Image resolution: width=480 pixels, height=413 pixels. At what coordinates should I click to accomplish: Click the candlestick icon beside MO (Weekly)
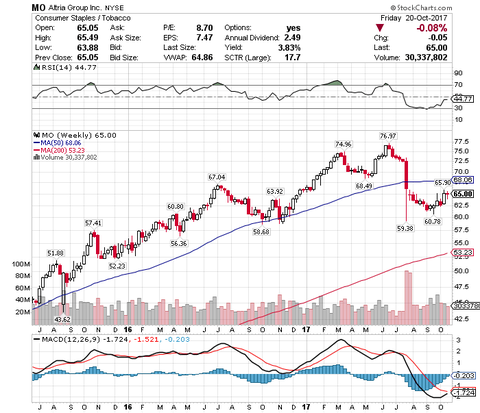pyautogui.click(x=36, y=135)
